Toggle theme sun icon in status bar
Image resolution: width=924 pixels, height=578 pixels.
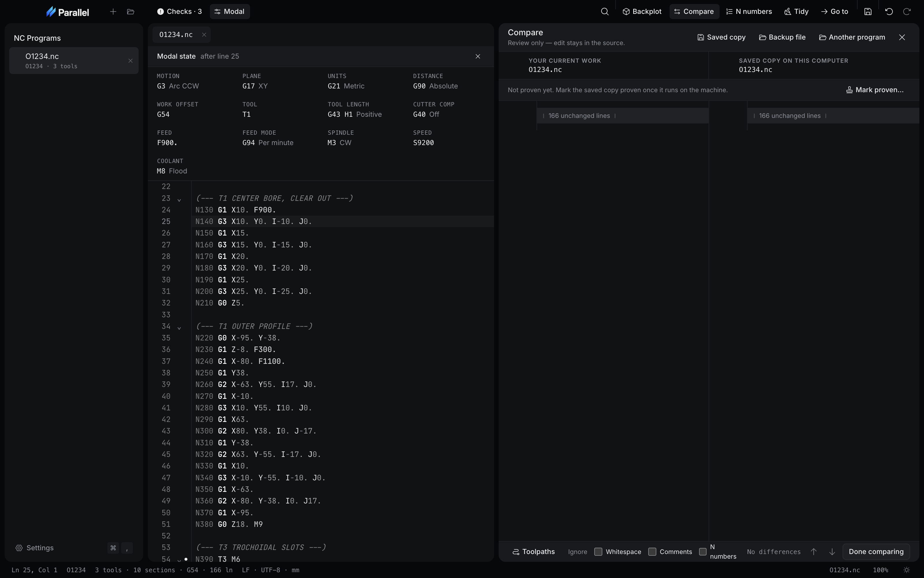coord(907,570)
